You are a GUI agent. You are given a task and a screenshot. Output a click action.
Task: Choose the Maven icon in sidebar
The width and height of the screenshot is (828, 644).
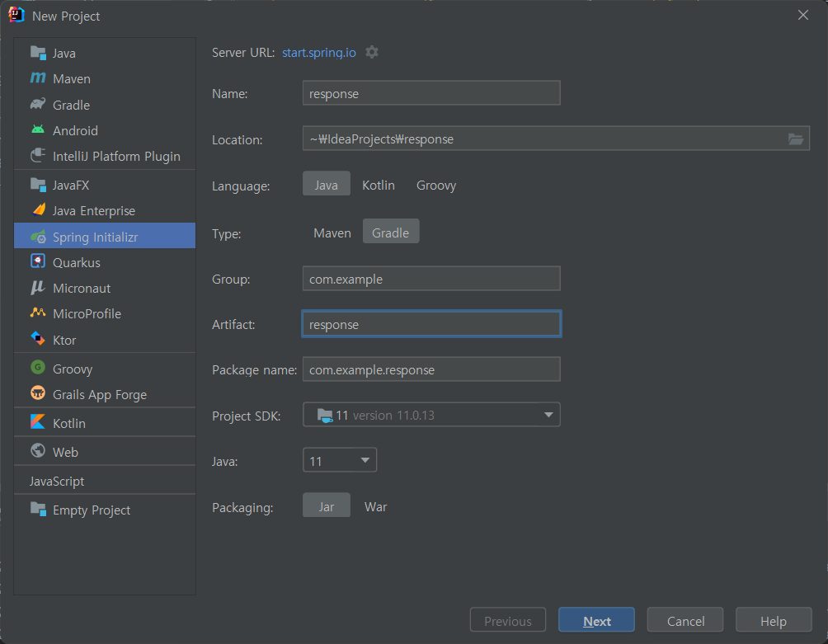click(38, 78)
